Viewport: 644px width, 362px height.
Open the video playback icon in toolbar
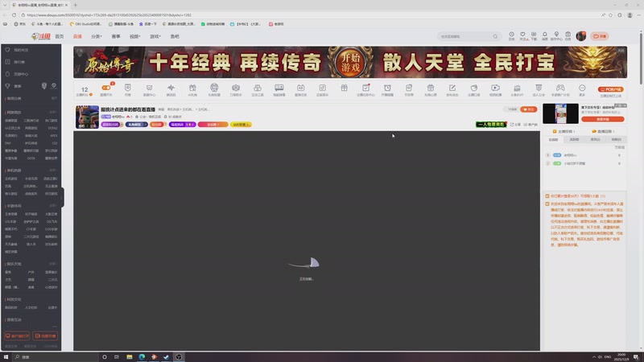[495, 88]
